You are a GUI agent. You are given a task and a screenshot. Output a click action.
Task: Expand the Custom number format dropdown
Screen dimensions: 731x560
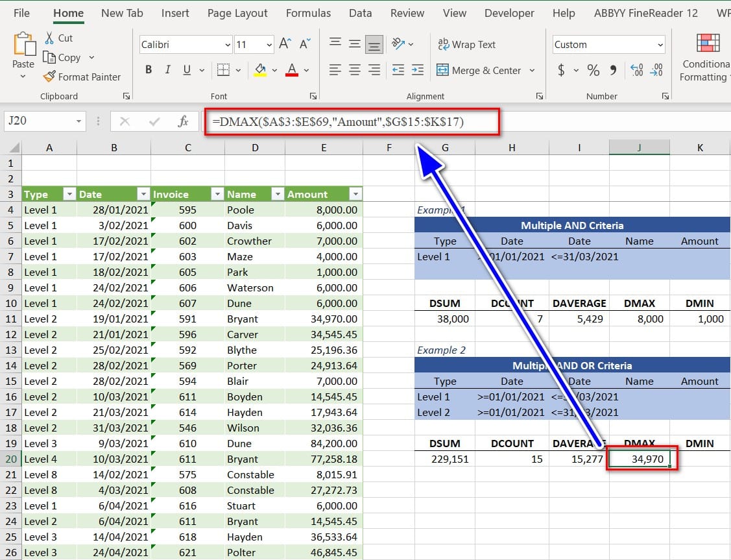[x=660, y=45]
